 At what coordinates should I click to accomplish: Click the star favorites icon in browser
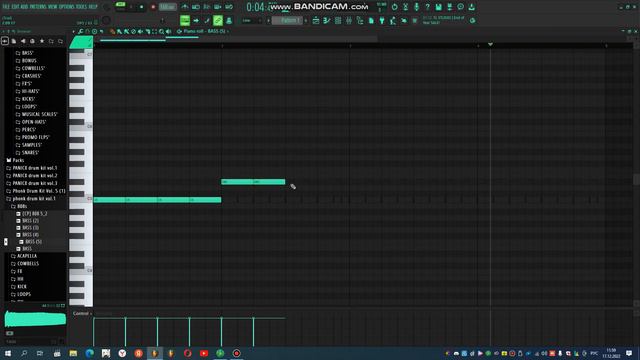click(42, 41)
